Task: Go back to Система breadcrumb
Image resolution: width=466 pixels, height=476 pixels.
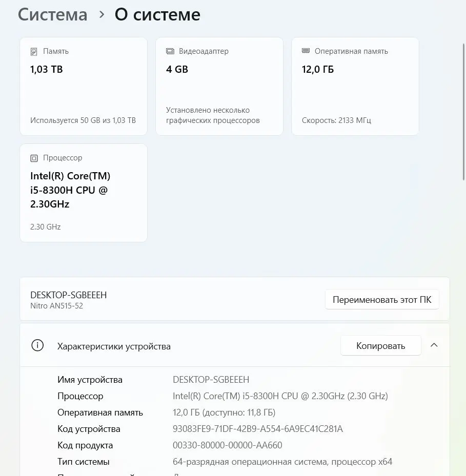Action: (x=53, y=14)
